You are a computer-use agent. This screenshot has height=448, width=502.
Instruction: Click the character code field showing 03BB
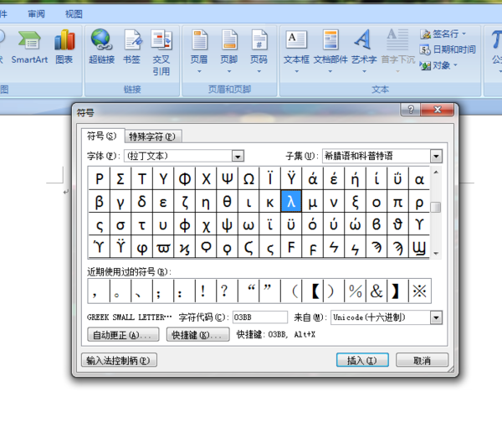click(x=260, y=317)
